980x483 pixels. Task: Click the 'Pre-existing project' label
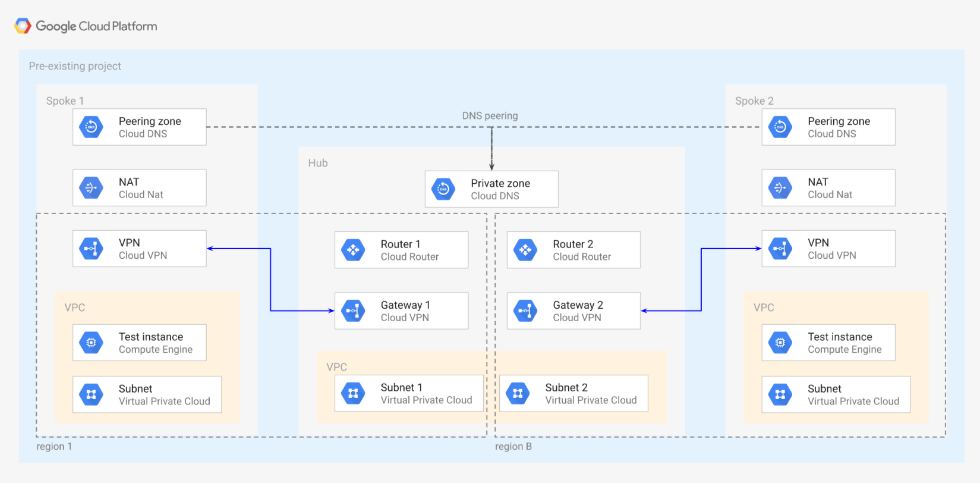[x=75, y=66]
